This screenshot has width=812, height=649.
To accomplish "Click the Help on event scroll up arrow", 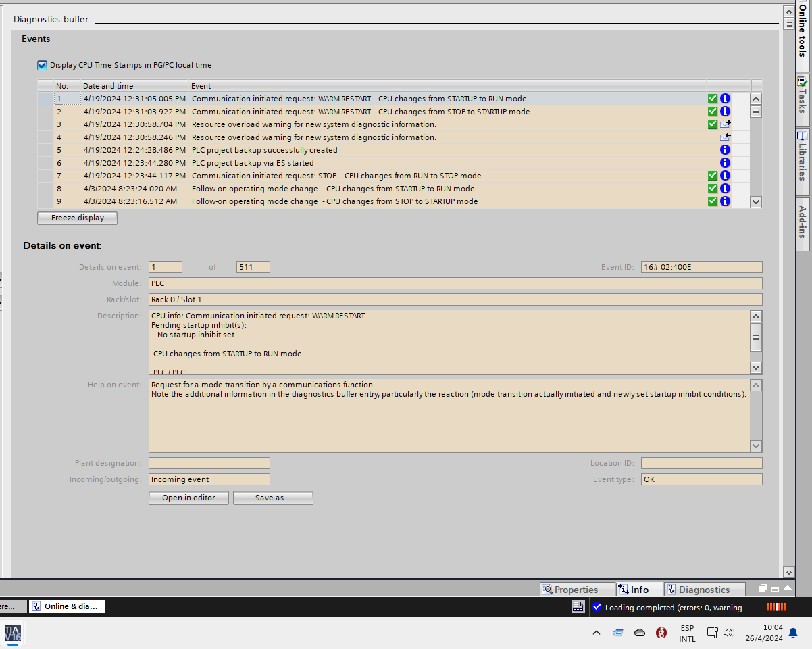I will (x=756, y=385).
